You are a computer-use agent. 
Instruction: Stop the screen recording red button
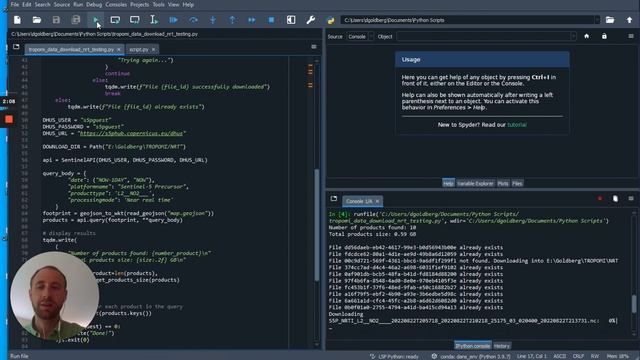click(x=9, y=119)
